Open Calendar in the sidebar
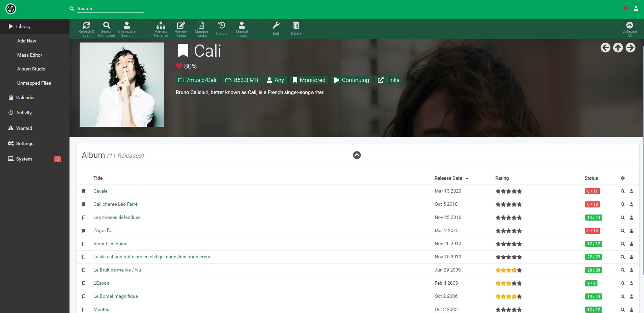Image resolution: width=644 pixels, height=313 pixels. point(26,97)
